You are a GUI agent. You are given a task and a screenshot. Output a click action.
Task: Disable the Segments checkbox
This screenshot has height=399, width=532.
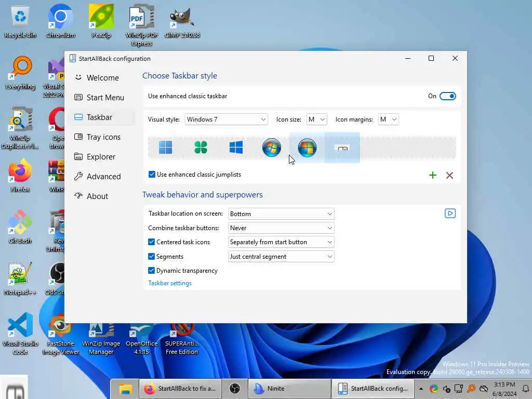pyautogui.click(x=151, y=257)
